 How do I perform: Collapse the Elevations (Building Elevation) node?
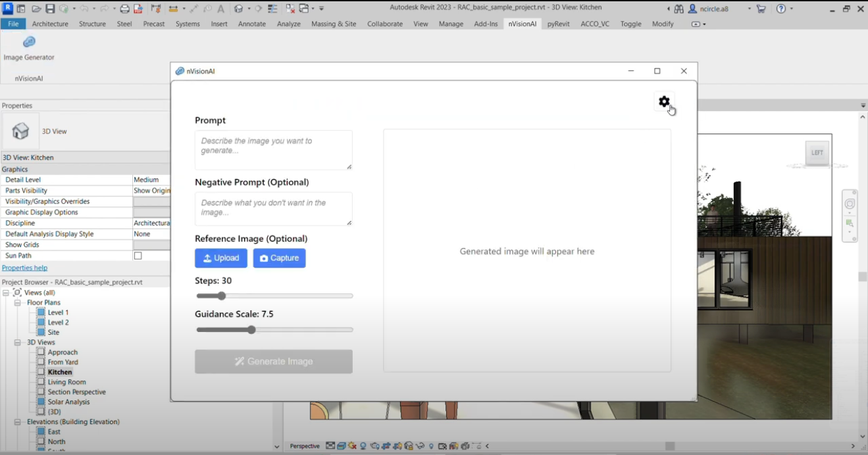click(x=18, y=422)
